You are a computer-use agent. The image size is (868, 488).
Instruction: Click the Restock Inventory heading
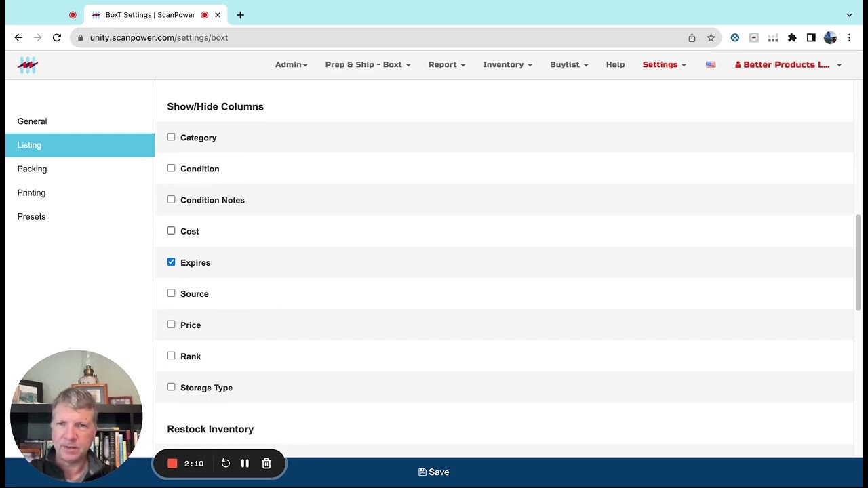coord(210,430)
